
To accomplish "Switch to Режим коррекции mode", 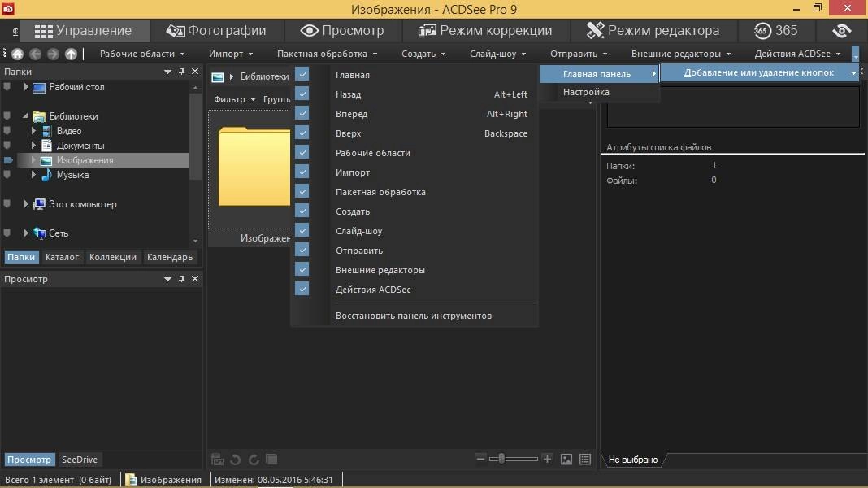I will (x=485, y=30).
